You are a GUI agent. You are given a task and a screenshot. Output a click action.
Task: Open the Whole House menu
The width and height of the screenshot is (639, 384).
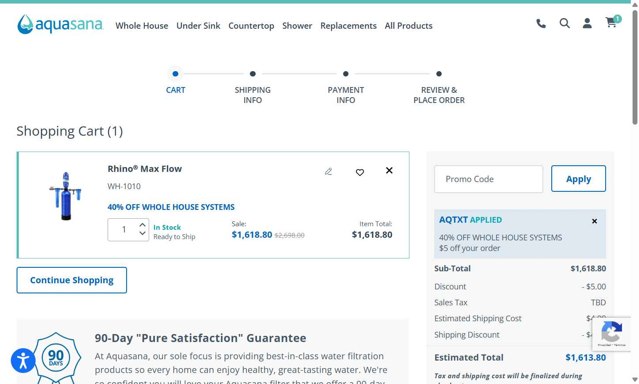[x=141, y=26]
